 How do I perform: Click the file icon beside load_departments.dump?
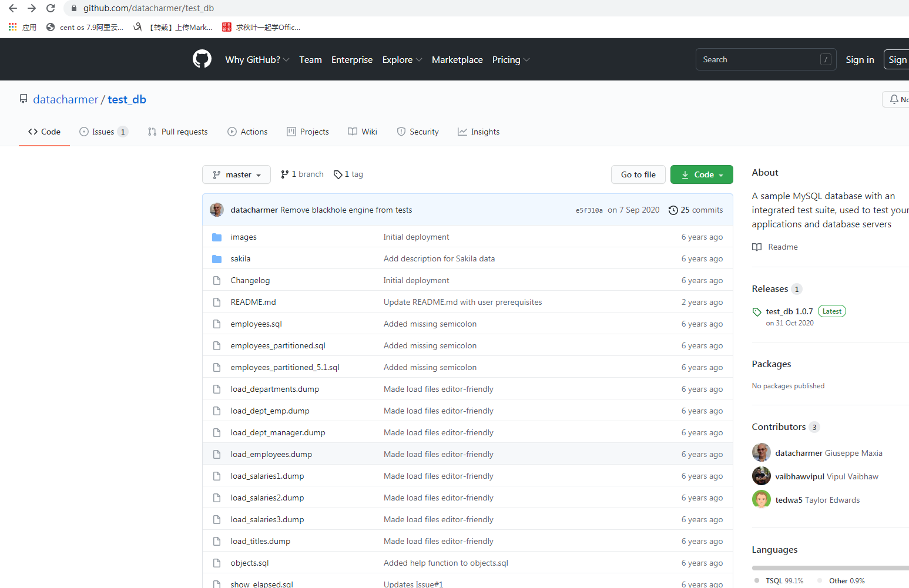(217, 389)
